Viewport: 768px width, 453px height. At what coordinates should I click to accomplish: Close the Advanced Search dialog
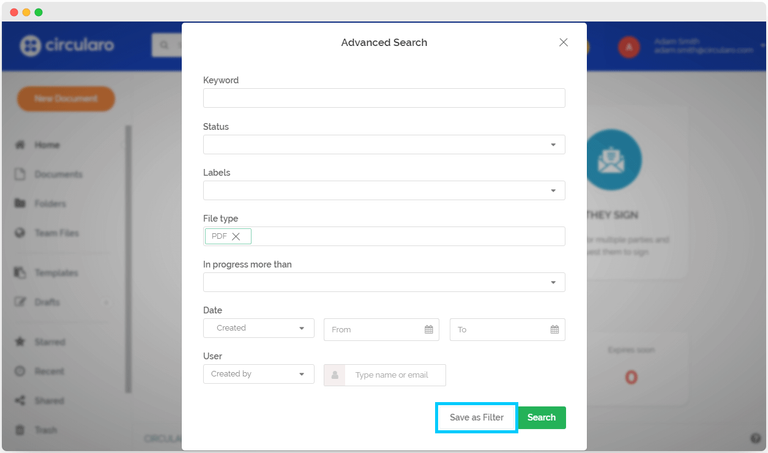tap(563, 43)
